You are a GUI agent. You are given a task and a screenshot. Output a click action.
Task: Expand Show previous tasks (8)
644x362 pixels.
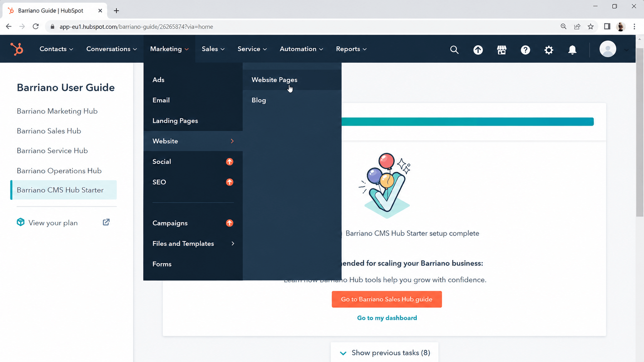coord(384,353)
